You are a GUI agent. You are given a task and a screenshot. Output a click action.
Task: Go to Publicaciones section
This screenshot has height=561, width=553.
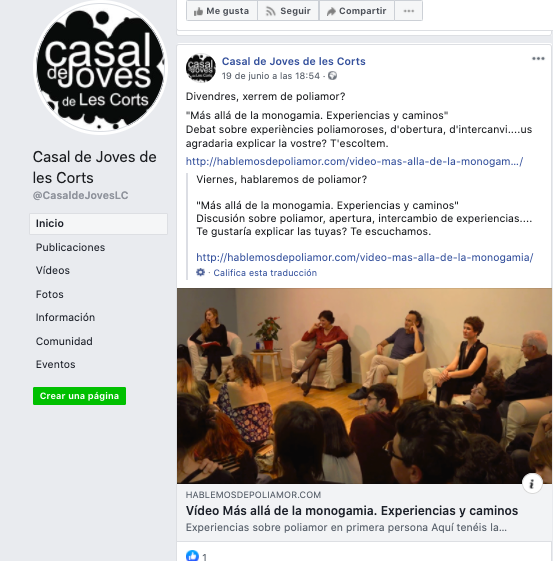point(70,247)
